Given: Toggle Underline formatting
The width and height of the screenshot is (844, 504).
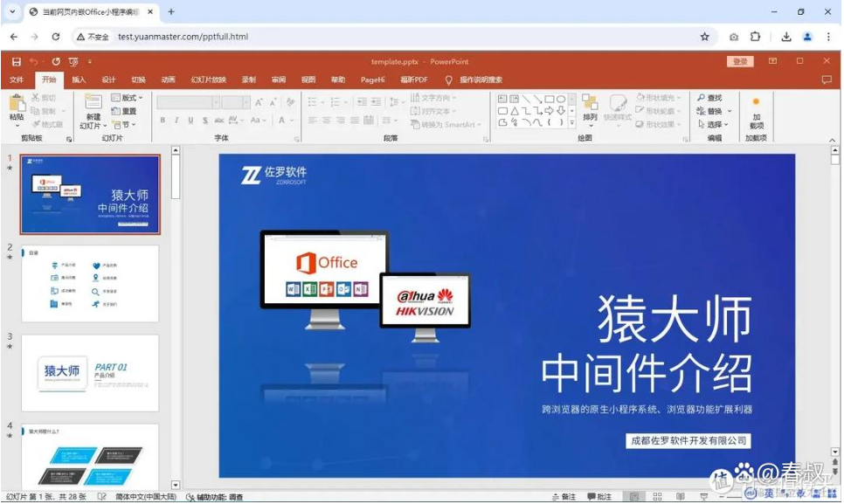Looking at the screenshot, I should coord(190,120).
